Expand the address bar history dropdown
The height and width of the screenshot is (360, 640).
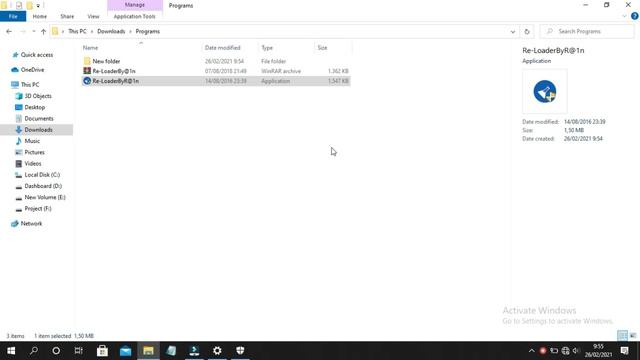[513, 31]
